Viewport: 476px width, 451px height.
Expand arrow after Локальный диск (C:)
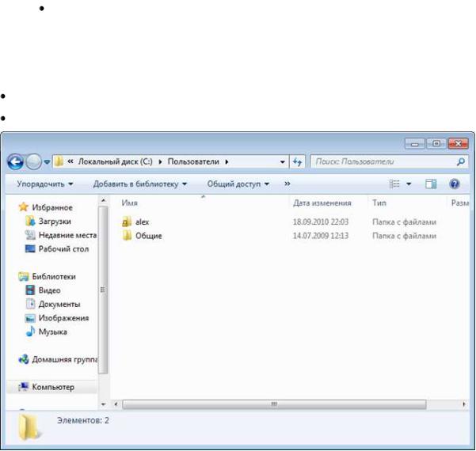(160, 162)
